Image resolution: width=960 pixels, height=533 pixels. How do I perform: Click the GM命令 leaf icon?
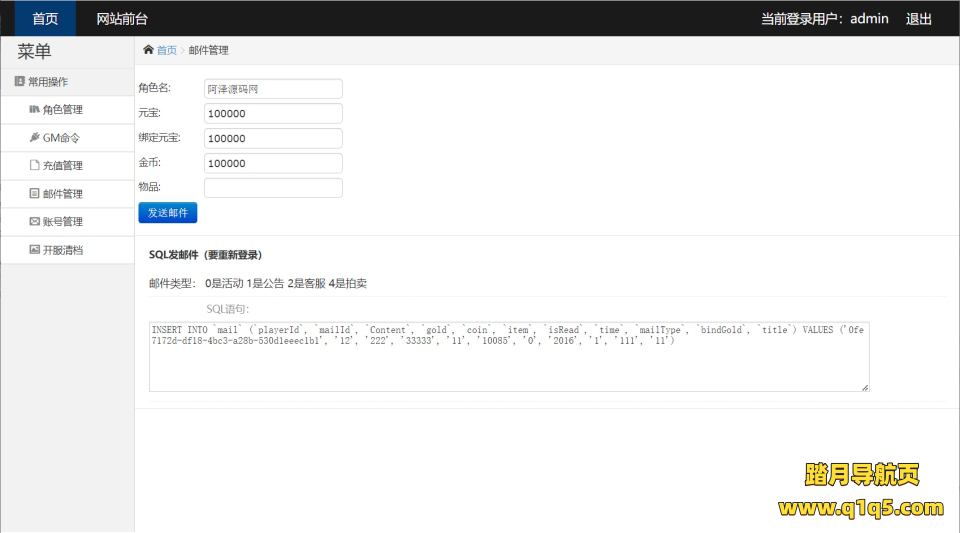tap(34, 137)
